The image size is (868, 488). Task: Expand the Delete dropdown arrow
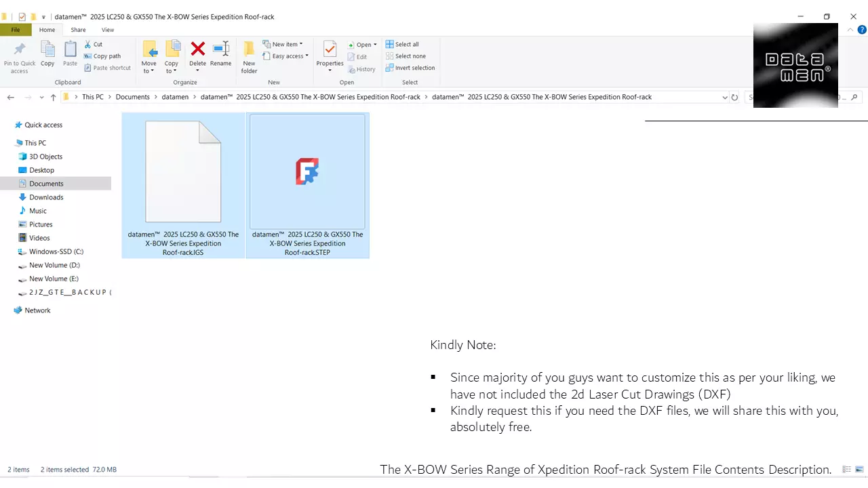click(197, 70)
